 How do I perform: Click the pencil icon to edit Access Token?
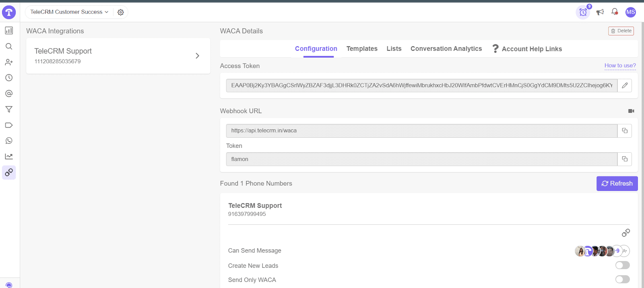[625, 85]
